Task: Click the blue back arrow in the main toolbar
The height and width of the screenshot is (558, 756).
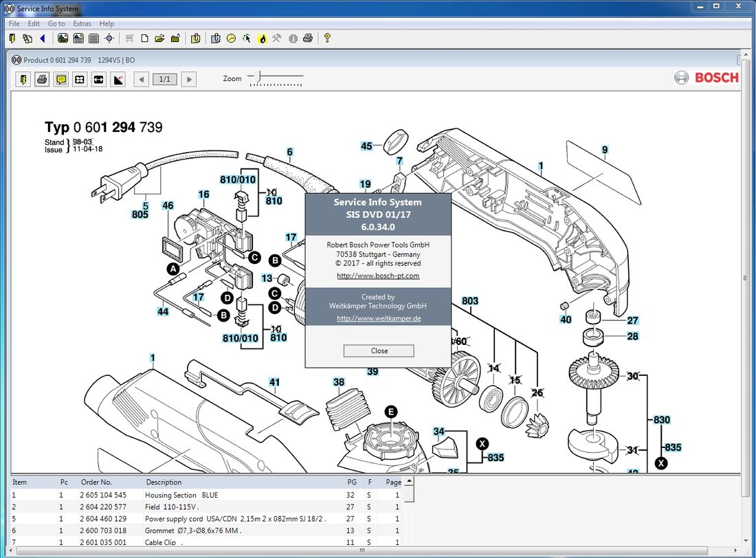Action: [43, 38]
